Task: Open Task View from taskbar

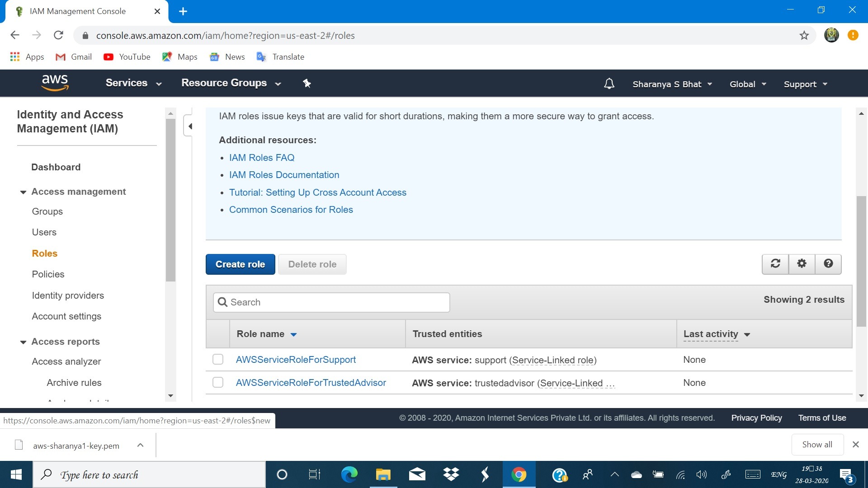Action: point(315,474)
